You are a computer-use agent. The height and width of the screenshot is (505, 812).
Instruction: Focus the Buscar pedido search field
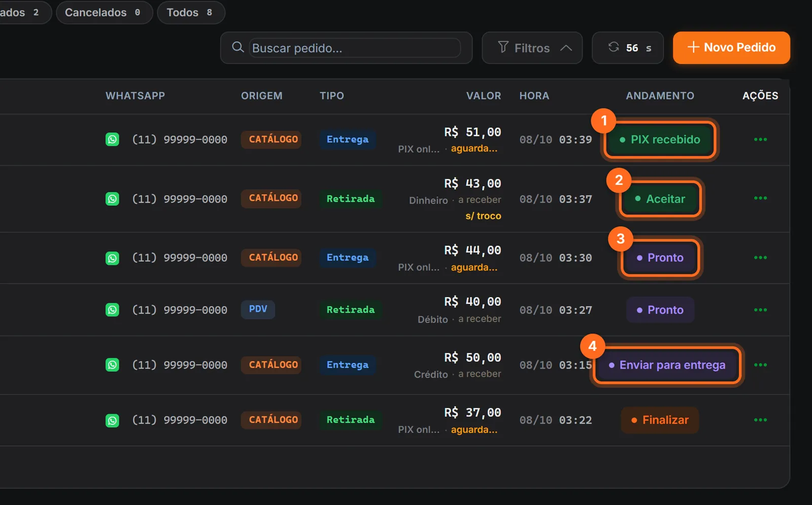pyautogui.click(x=355, y=48)
